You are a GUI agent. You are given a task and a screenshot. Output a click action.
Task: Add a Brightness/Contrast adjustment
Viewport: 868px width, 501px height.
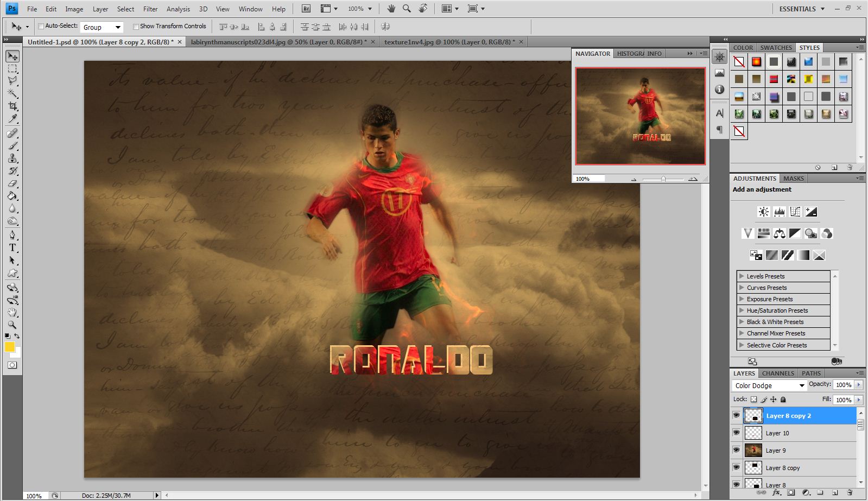tap(764, 212)
